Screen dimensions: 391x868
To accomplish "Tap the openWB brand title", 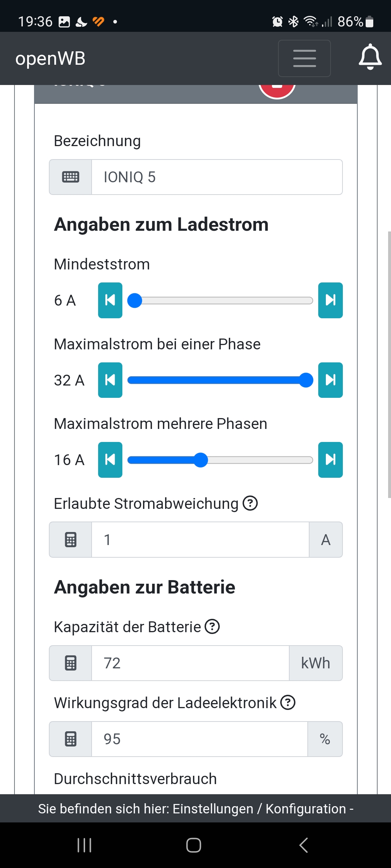I will pos(50,58).
